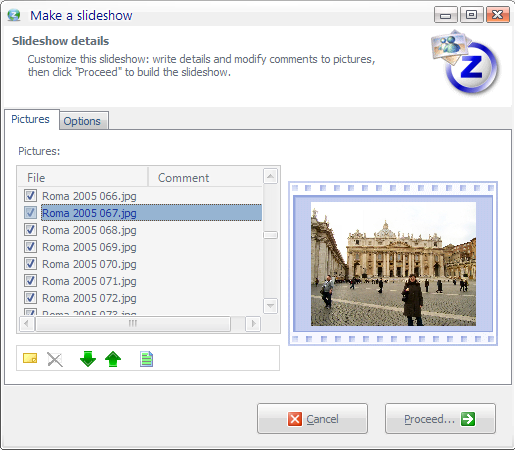Move picture up with green up arrow
Image resolution: width=515 pixels, height=450 pixels.
(113, 359)
